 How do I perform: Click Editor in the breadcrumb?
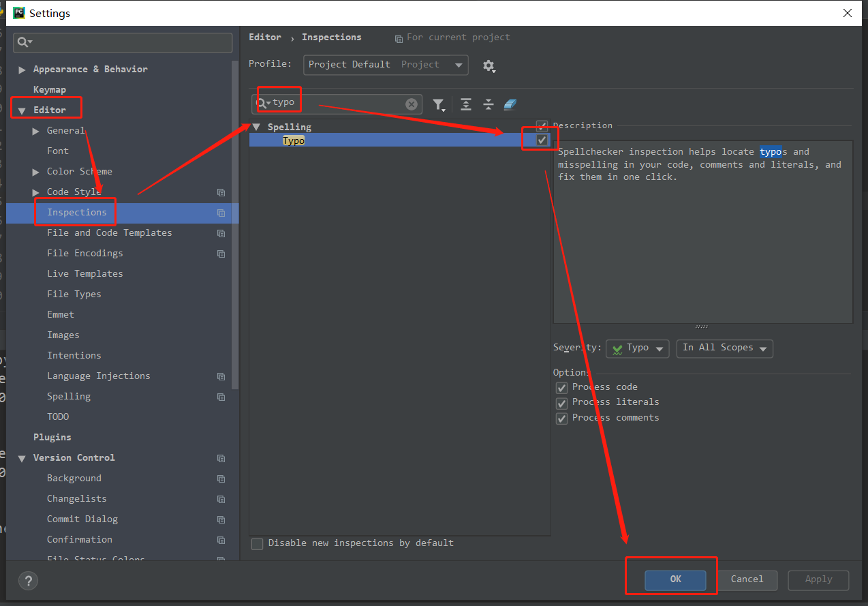pyautogui.click(x=265, y=37)
